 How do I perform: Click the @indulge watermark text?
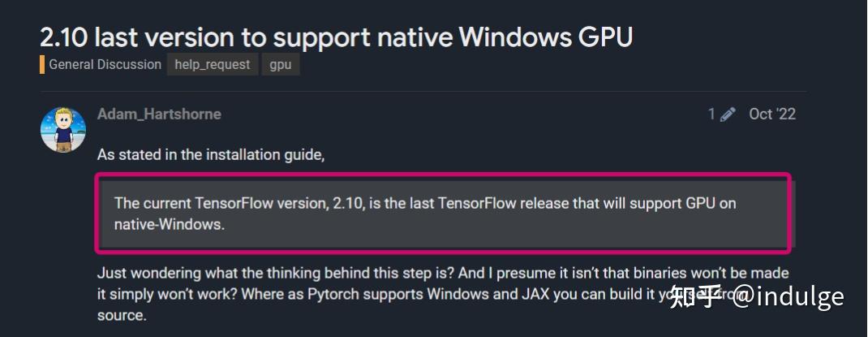click(789, 298)
